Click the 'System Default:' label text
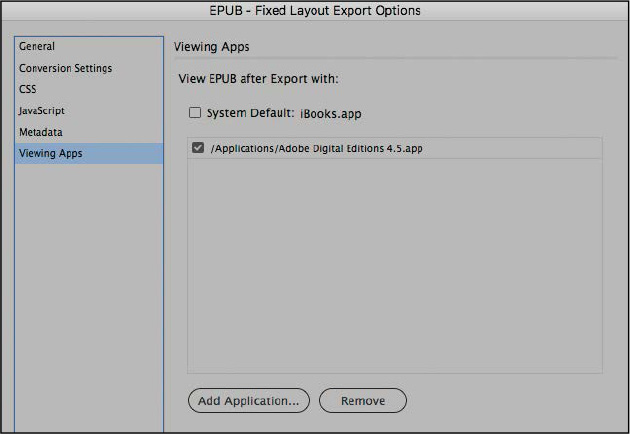The image size is (630, 434). point(251,113)
